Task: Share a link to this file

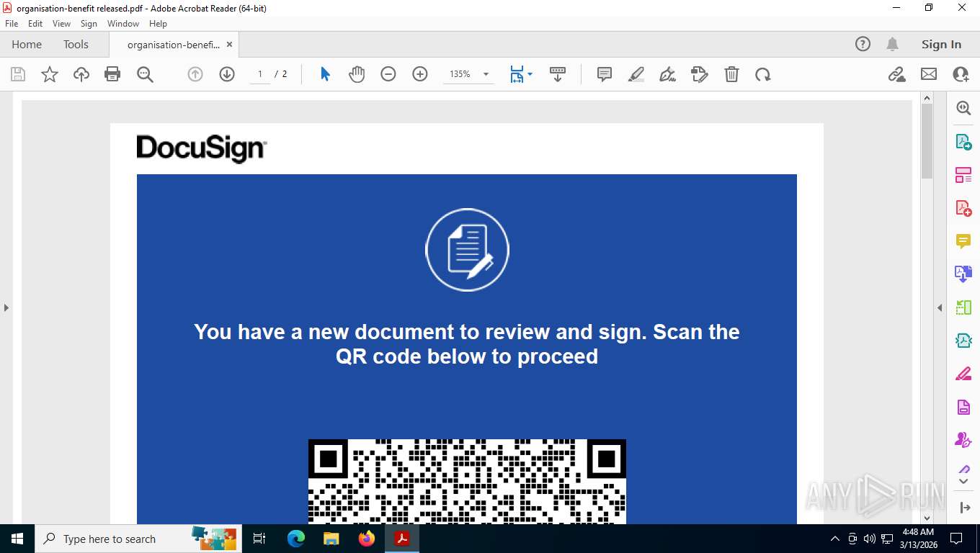Action: click(x=897, y=74)
